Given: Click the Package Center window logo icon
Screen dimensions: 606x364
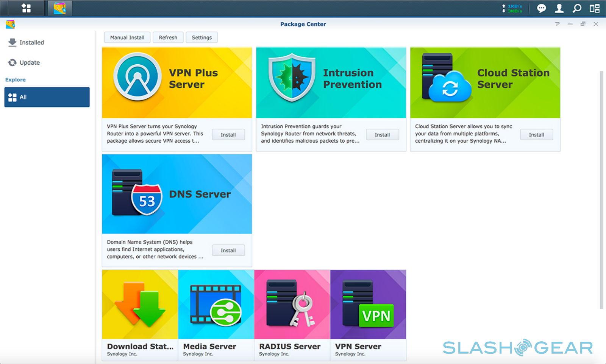Looking at the screenshot, I should [x=10, y=24].
